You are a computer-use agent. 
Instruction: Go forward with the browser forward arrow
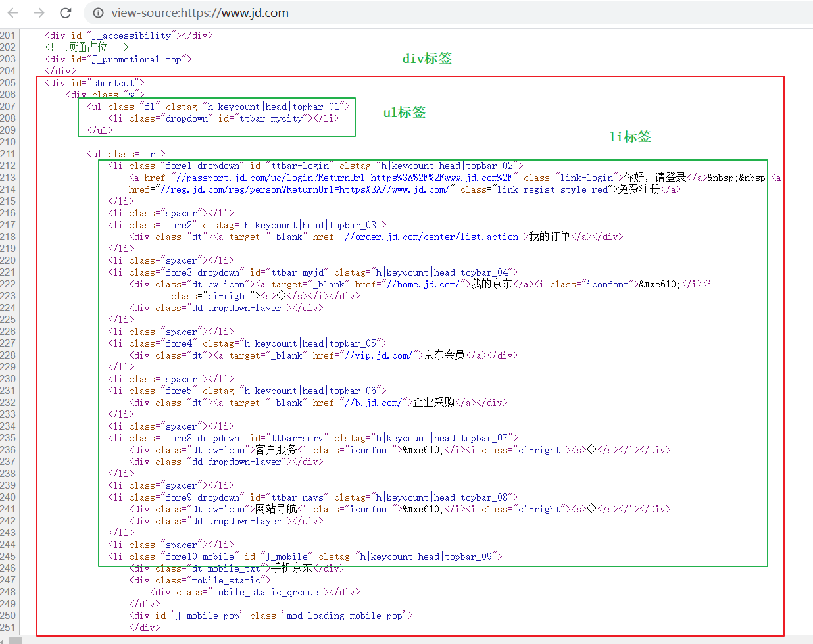point(39,12)
